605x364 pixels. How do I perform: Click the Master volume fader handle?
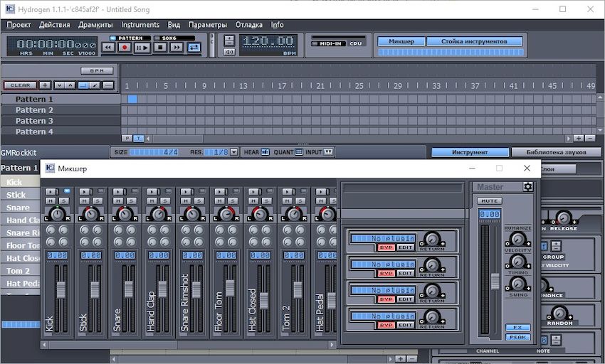click(495, 280)
